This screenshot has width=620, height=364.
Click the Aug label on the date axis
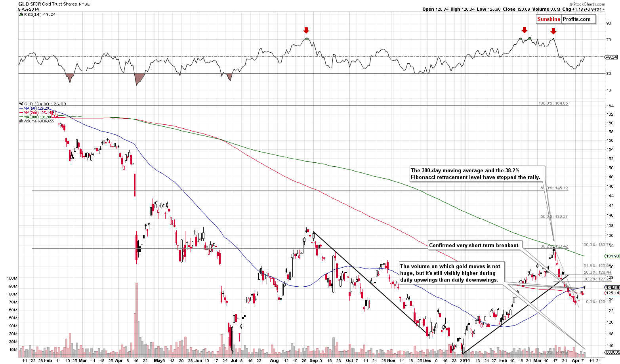274,361
